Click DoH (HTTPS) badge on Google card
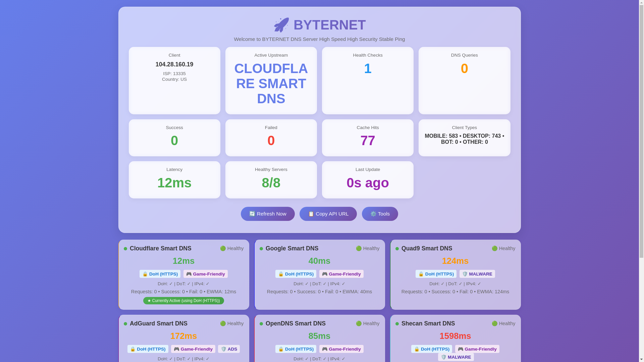This screenshot has width=644, height=362. [x=296, y=274]
